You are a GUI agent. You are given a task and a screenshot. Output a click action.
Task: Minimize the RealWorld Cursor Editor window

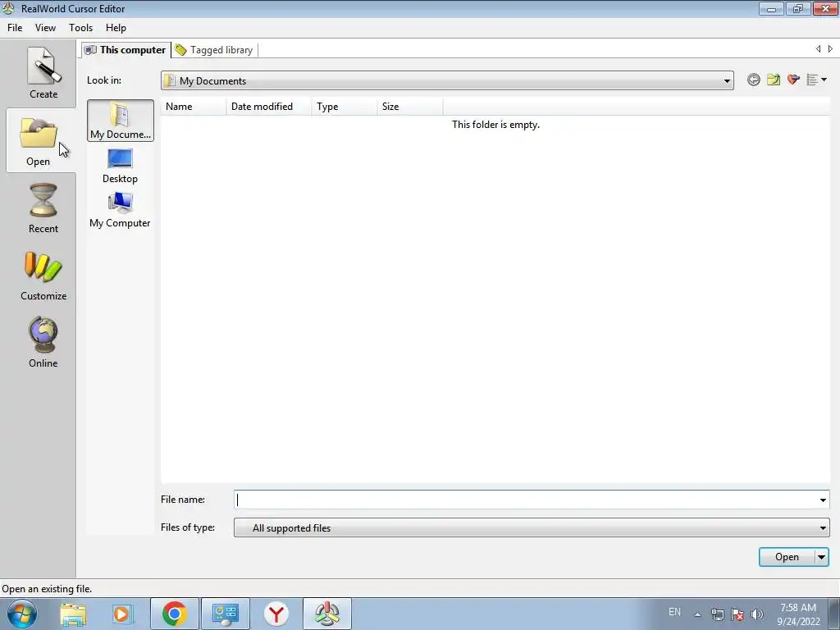click(771, 8)
